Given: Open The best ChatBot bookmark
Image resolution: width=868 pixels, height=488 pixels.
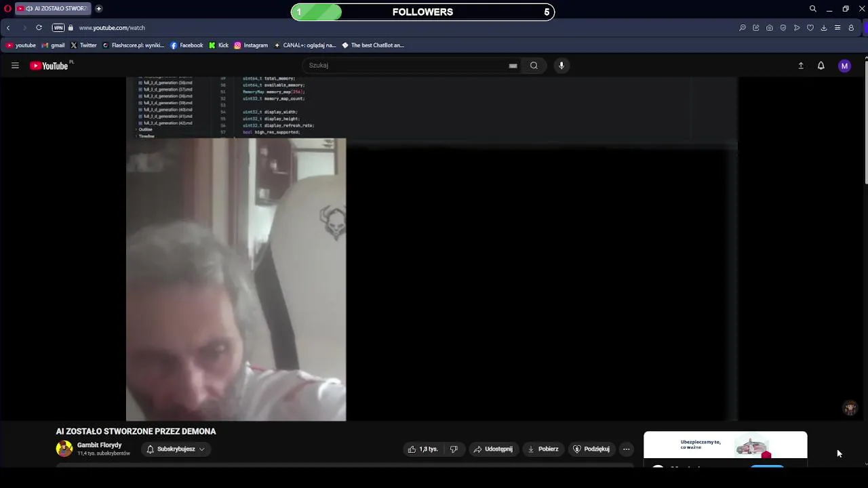Looking at the screenshot, I should (373, 45).
